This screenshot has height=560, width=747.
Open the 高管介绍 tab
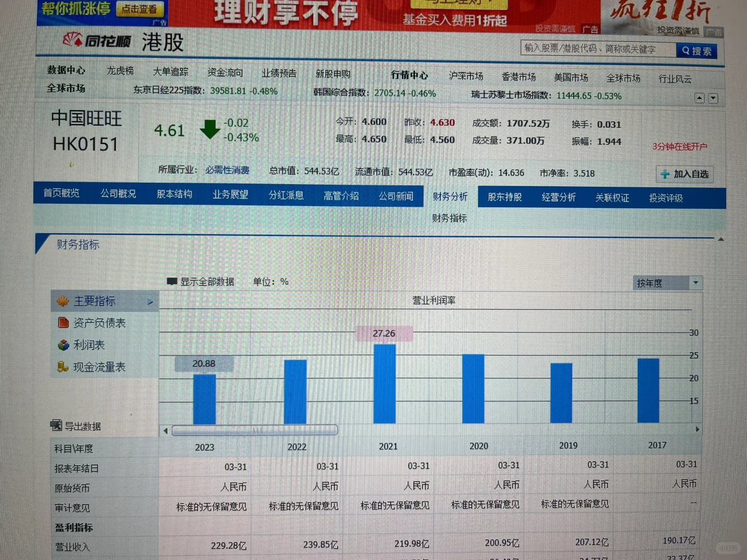341,195
